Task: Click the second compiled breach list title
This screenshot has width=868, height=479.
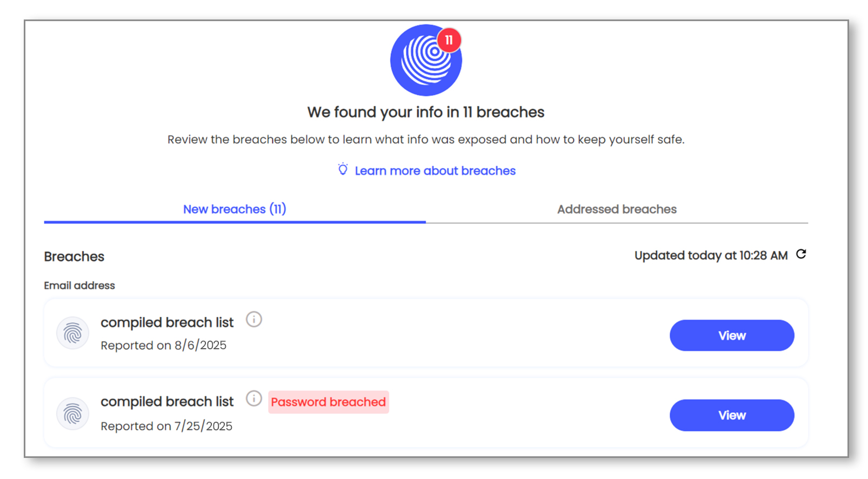Action: [x=167, y=402]
